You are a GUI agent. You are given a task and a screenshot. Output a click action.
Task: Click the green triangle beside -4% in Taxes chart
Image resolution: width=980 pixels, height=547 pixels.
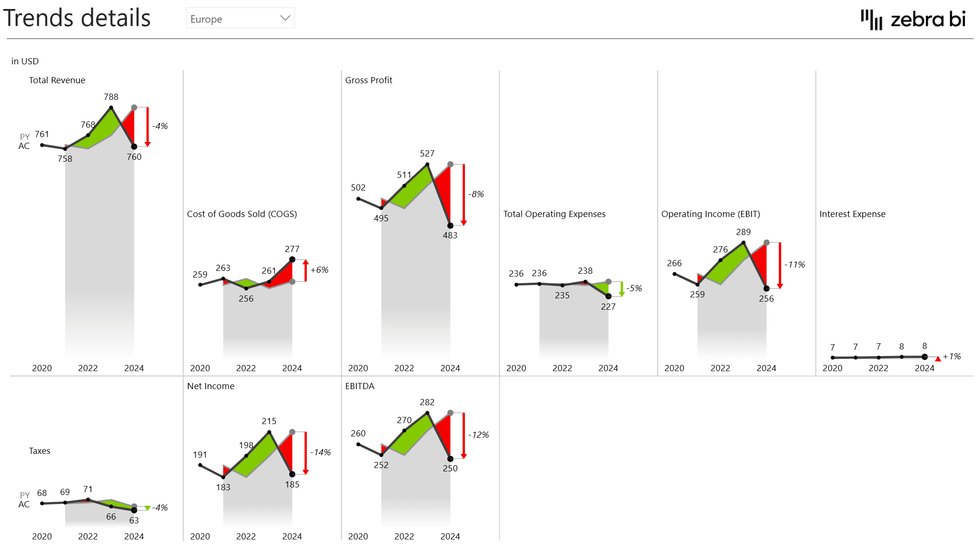point(148,508)
